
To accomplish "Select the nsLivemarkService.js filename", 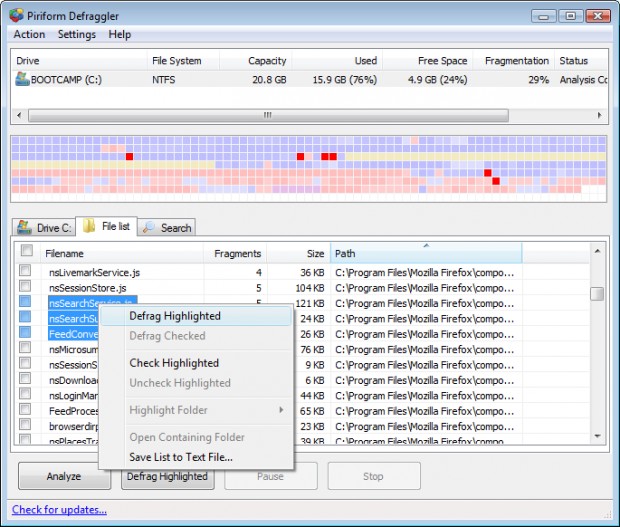I will tap(95, 273).
